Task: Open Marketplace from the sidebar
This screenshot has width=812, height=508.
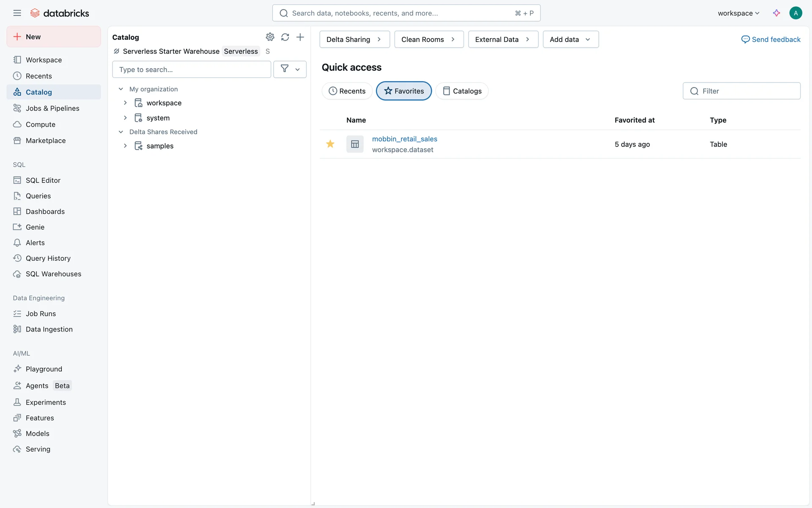Action: [x=45, y=141]
